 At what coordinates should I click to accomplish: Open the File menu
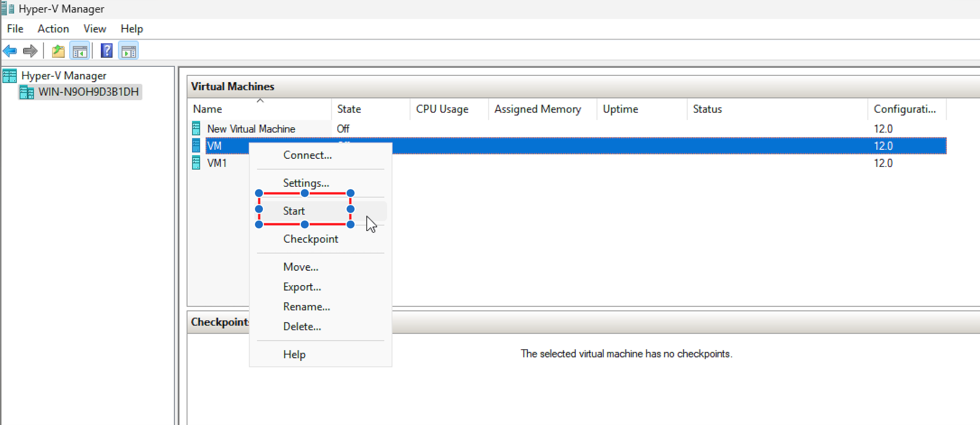click(x=15, y=29)
